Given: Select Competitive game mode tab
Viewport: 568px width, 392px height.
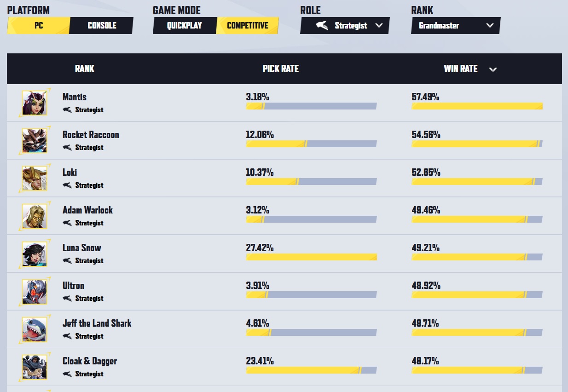Looking at the screenshot, I should tap(248, 26).
